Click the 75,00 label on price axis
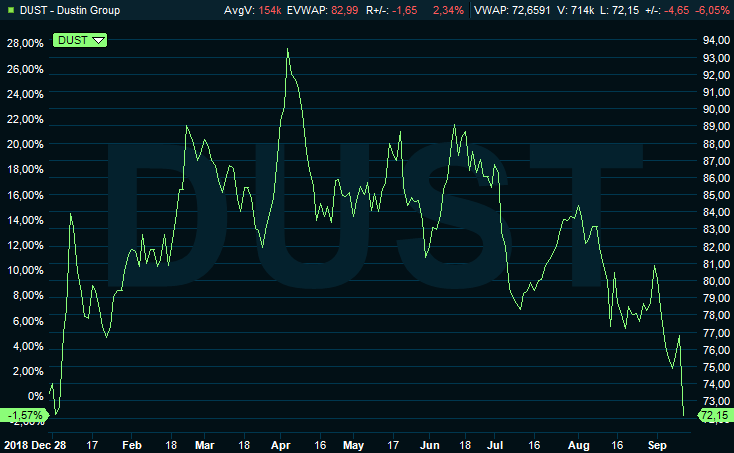 click(716, 367)
